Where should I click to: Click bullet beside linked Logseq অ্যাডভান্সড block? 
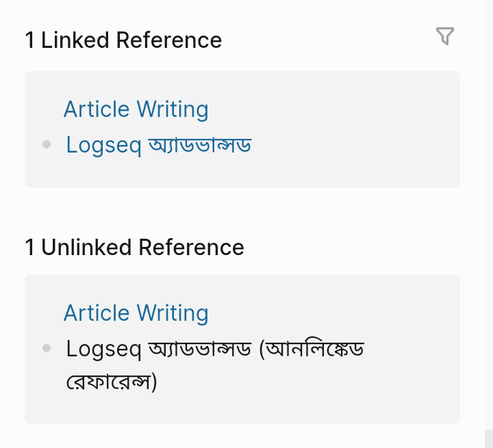click(x=47, y=144)
